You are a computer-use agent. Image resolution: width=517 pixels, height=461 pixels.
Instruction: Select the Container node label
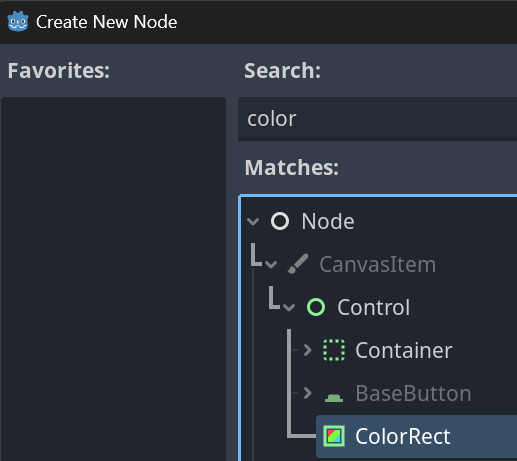click(x=404, y=350)
